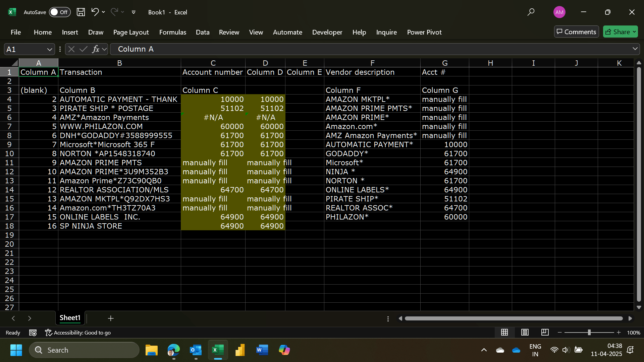Expand the formula bar with chevron
The image size is (644, 362).
point(635,49)
